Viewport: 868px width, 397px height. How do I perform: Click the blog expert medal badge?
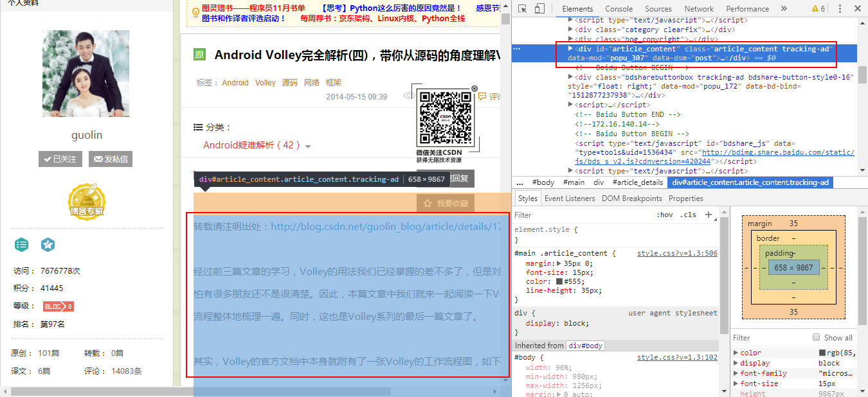tap(86, 200)
